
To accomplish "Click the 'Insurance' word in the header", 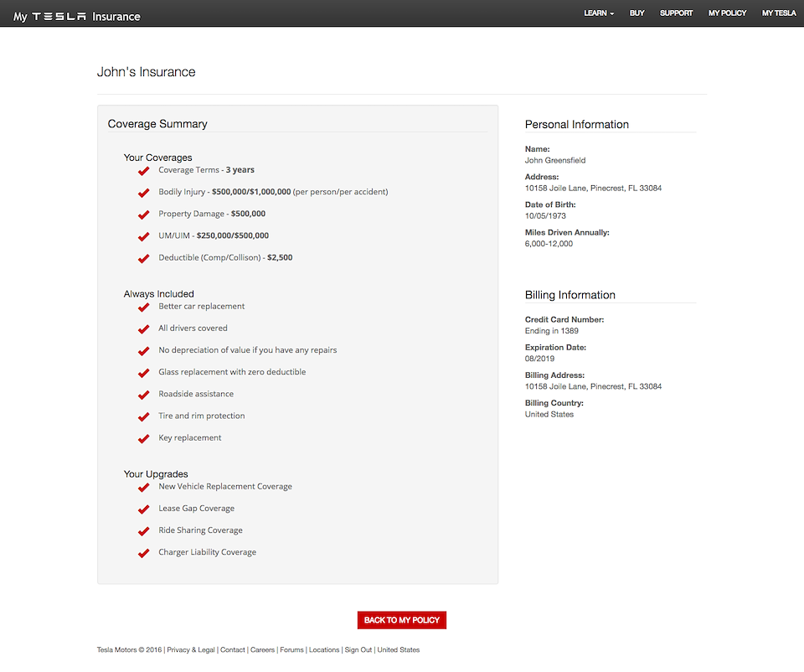I will click(x=116, y=17).
